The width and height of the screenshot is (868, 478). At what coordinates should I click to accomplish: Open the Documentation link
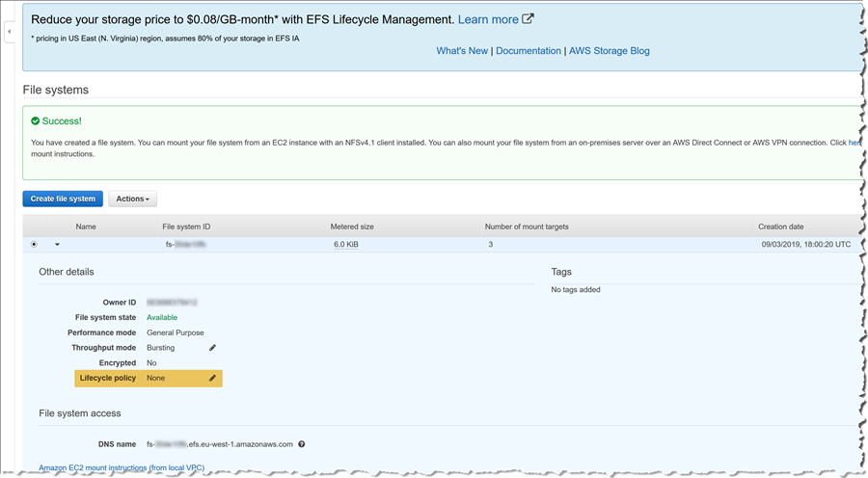[529, 51]
